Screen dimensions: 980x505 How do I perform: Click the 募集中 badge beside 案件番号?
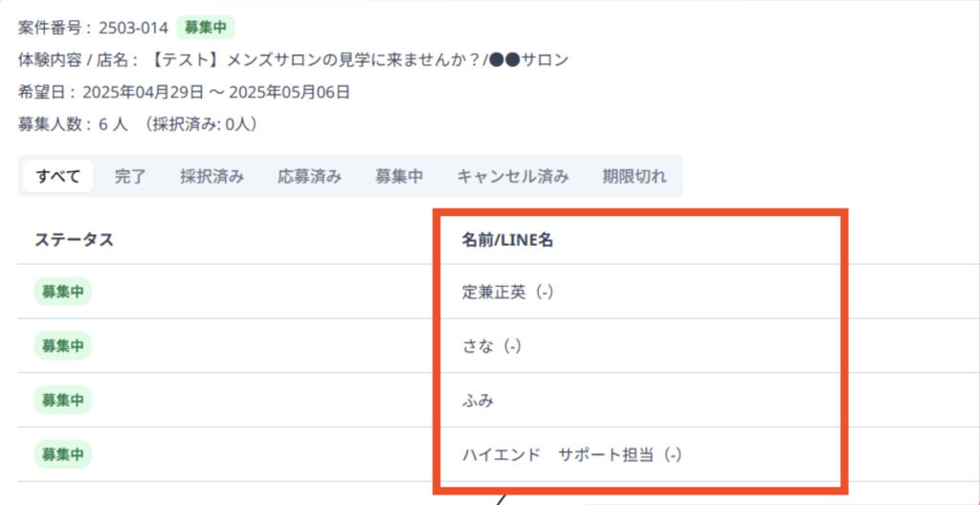pyautogui.click(x=206, y=27)
